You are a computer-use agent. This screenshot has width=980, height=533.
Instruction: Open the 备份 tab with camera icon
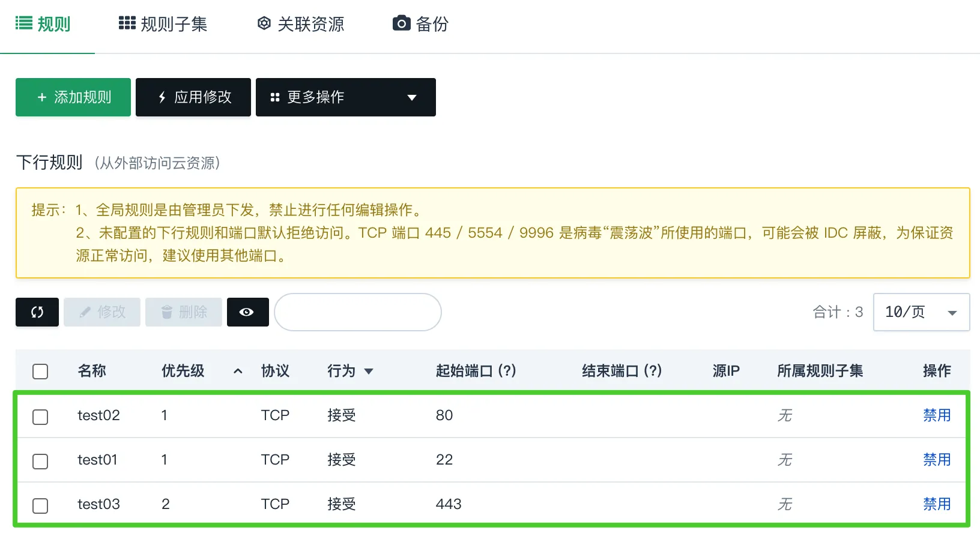pyautogui.click(x=420, y=24)
